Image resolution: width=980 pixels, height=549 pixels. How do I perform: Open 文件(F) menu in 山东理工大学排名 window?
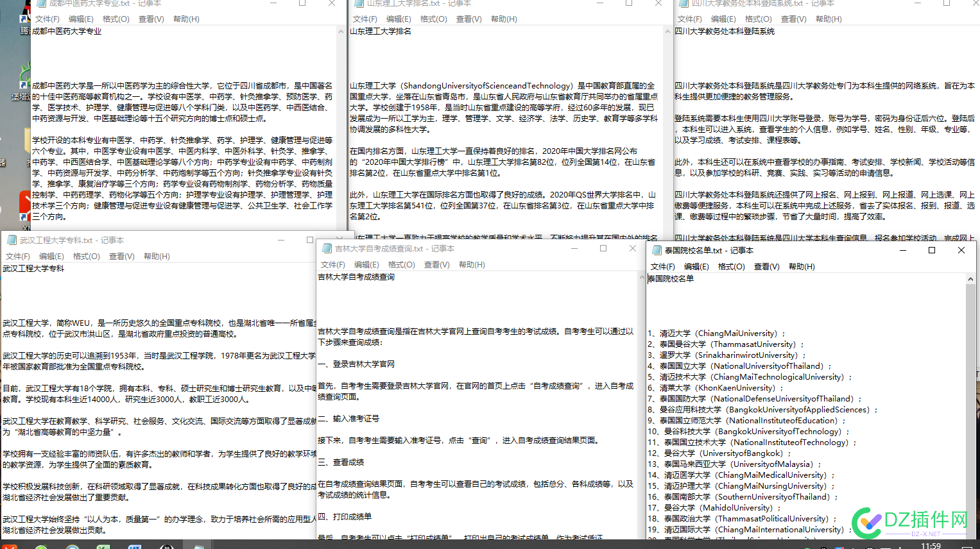(x=365, y=19)
